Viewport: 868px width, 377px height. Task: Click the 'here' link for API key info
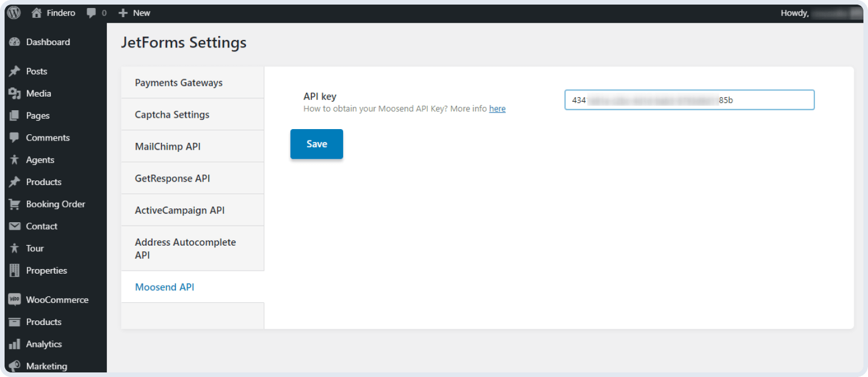click(x=497, y=109)
